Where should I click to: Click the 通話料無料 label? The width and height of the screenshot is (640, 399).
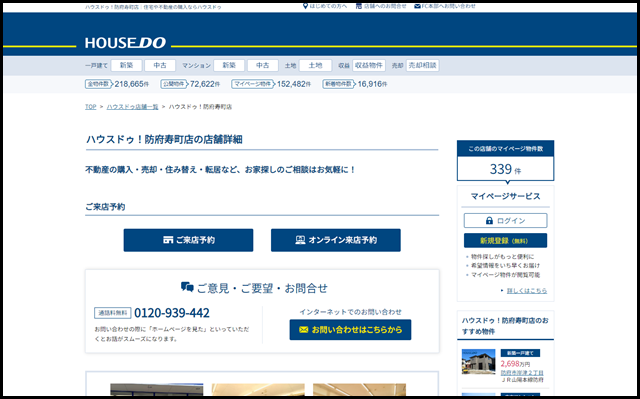click(113, 313)
